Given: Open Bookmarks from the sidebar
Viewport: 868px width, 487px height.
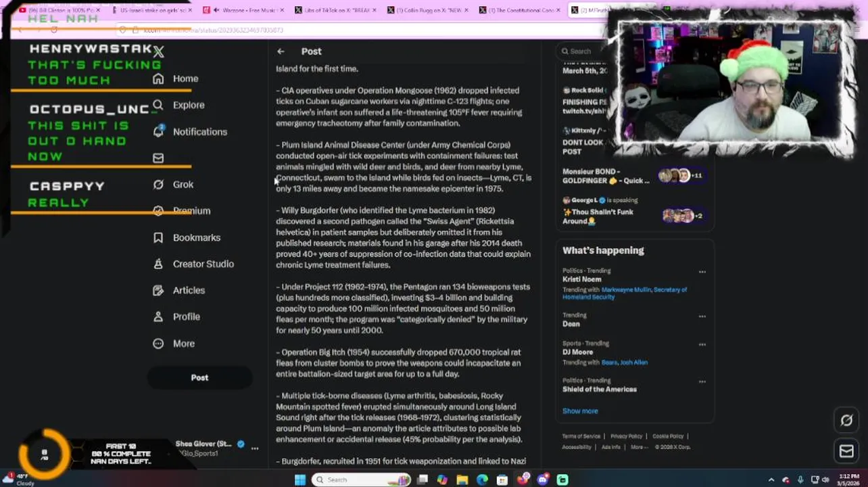Looking at the screenshot, I should pos(187,237).
